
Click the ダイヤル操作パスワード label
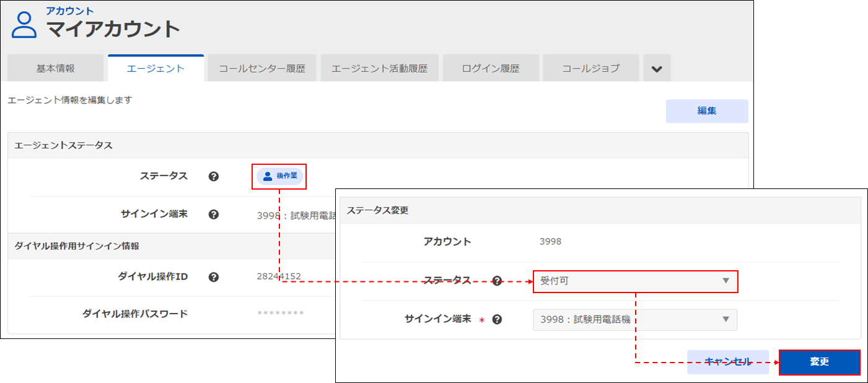click(x=134, y=314)
